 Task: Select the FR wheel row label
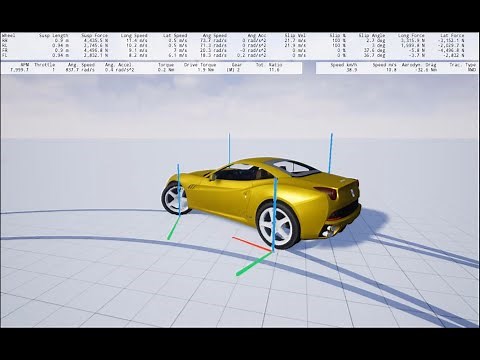pos(5,50)
